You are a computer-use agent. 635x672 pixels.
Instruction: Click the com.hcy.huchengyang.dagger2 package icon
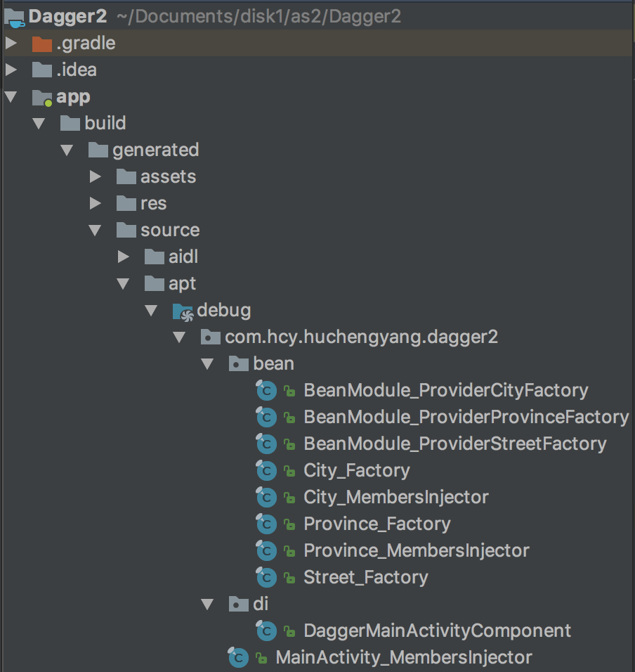point(211,337)
